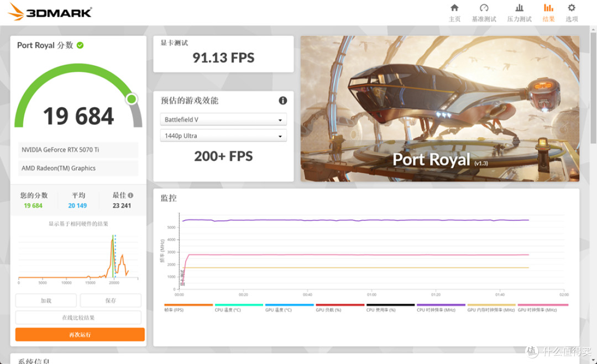Click the 保存 save button
The height and width of the screenshot is (364, 597).
pos(111,300)
